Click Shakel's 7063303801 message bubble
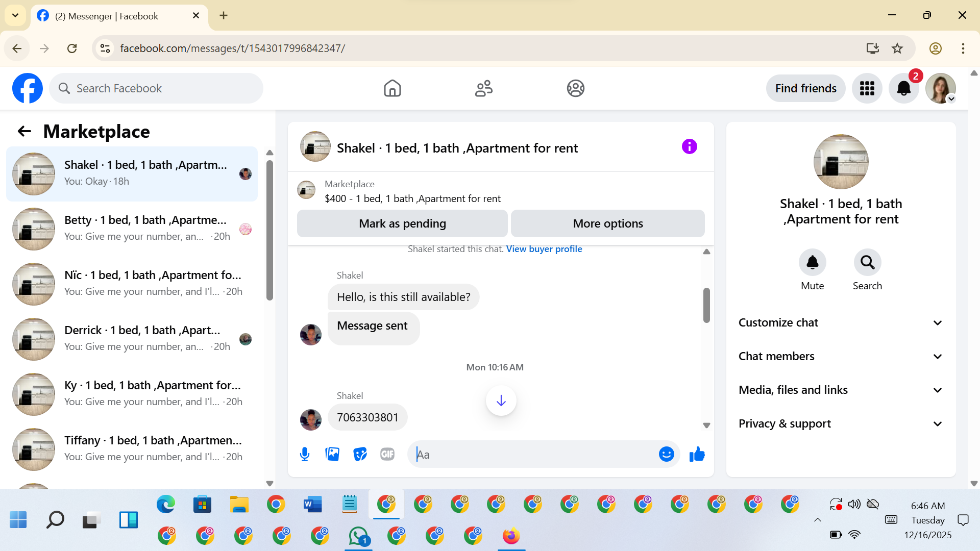Screen dimensions: 980x551 [367, 417]
